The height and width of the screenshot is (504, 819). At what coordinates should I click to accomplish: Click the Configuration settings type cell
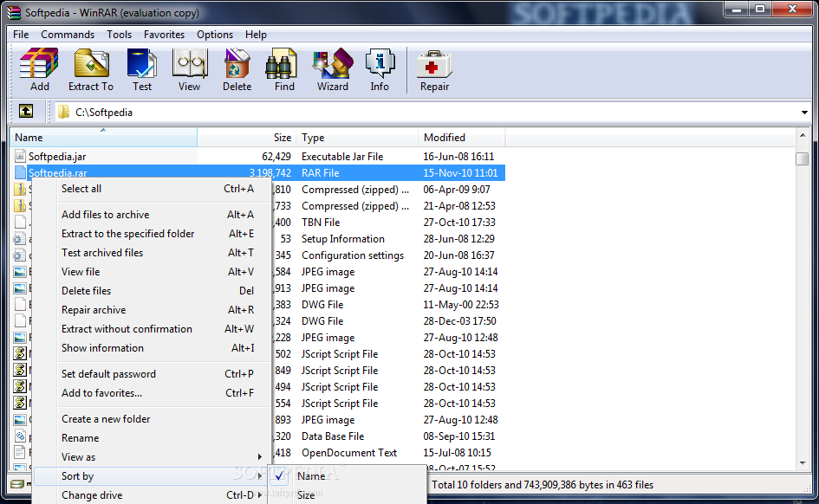point(353,255)
